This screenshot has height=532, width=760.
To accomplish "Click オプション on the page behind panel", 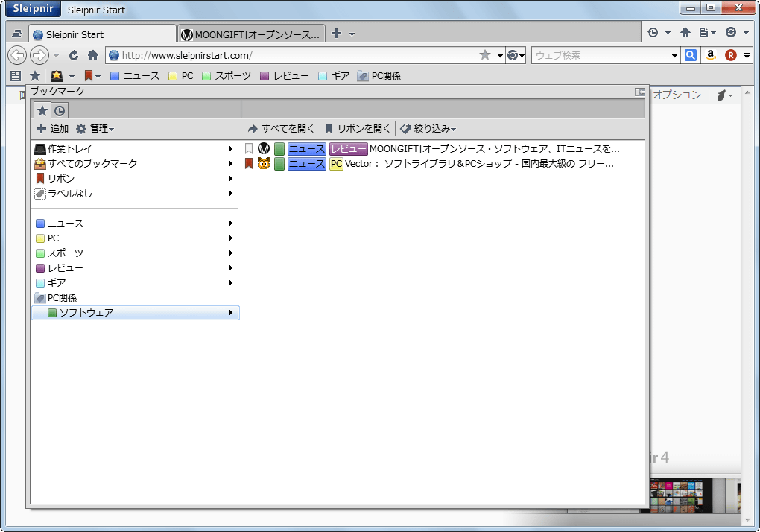I will tap(677, 95).
